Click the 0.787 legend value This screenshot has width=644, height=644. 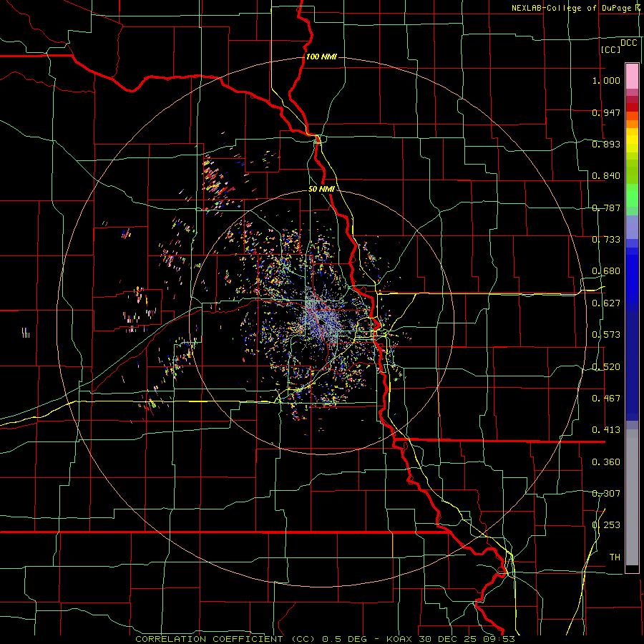click(606, 208)
